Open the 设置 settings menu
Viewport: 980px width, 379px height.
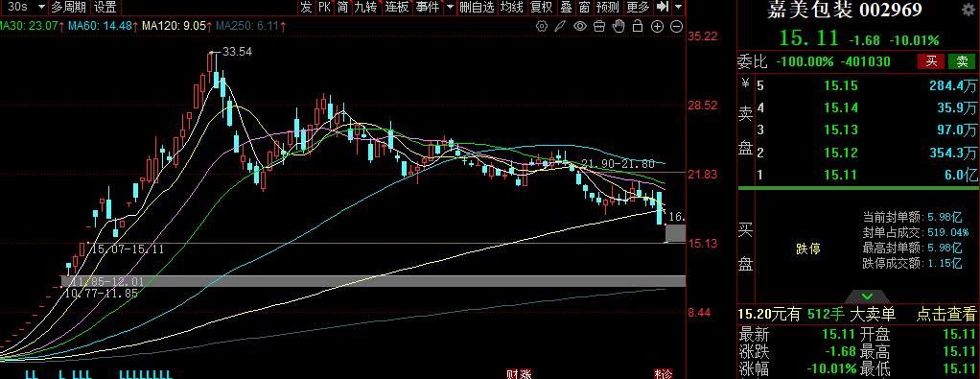coord(105,8)
